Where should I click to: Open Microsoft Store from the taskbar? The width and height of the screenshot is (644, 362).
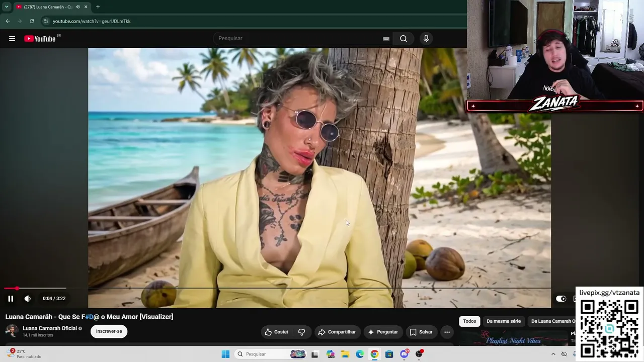(x=389, y=354)
